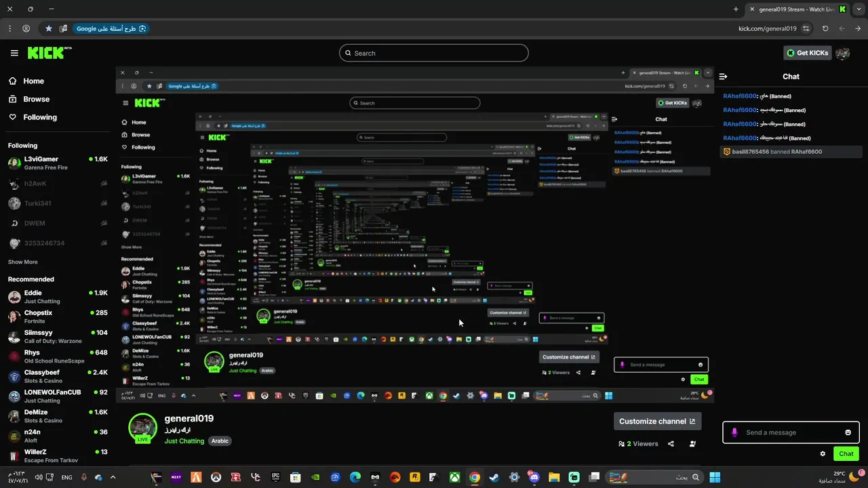Bookmark this page with the star icon

click(x=49, y=28)
